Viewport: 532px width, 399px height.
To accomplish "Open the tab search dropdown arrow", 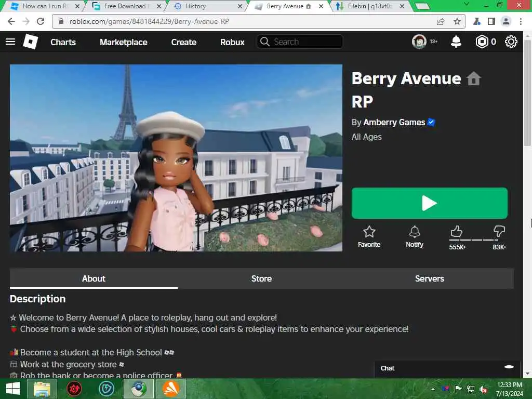I will pos(467,4).
